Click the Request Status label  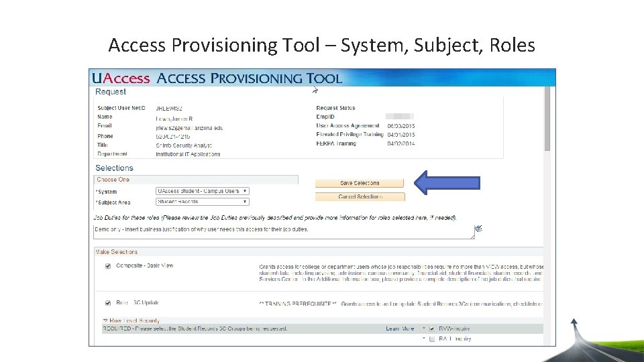pyautogui.click(x=335, y=108)
